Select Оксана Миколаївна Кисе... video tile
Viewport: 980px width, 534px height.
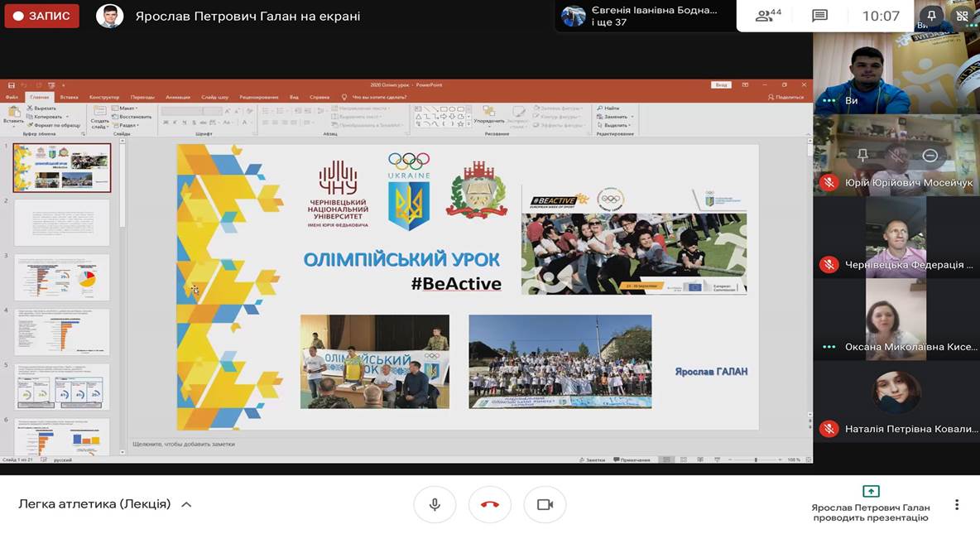coord(896,320)
